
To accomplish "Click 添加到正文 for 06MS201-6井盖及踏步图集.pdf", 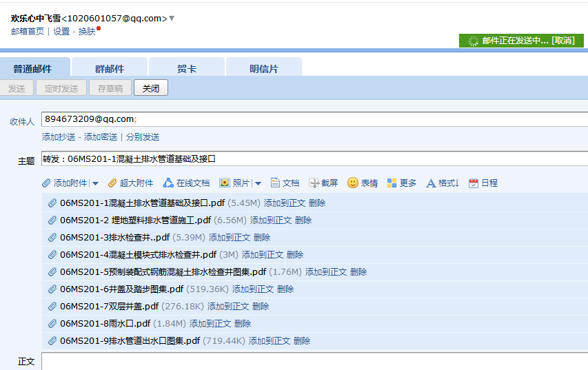I will click(253, 289).
